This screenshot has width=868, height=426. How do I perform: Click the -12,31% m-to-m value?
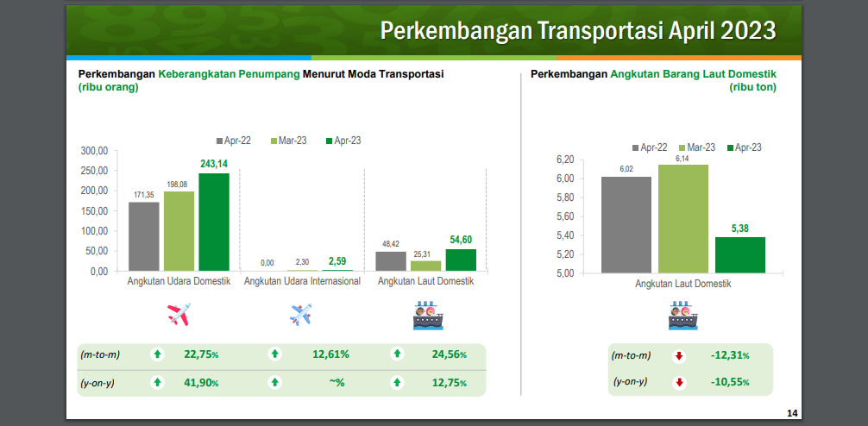(730, 356)
